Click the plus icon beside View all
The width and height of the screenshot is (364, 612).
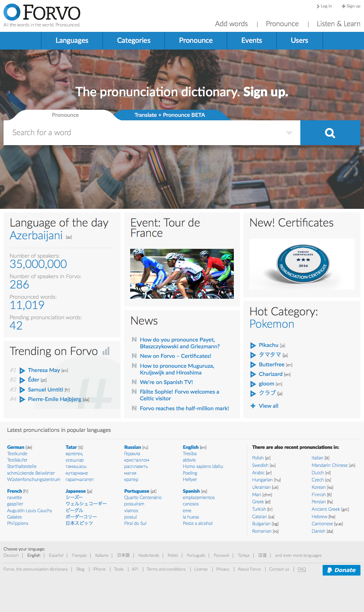[253, 406]
